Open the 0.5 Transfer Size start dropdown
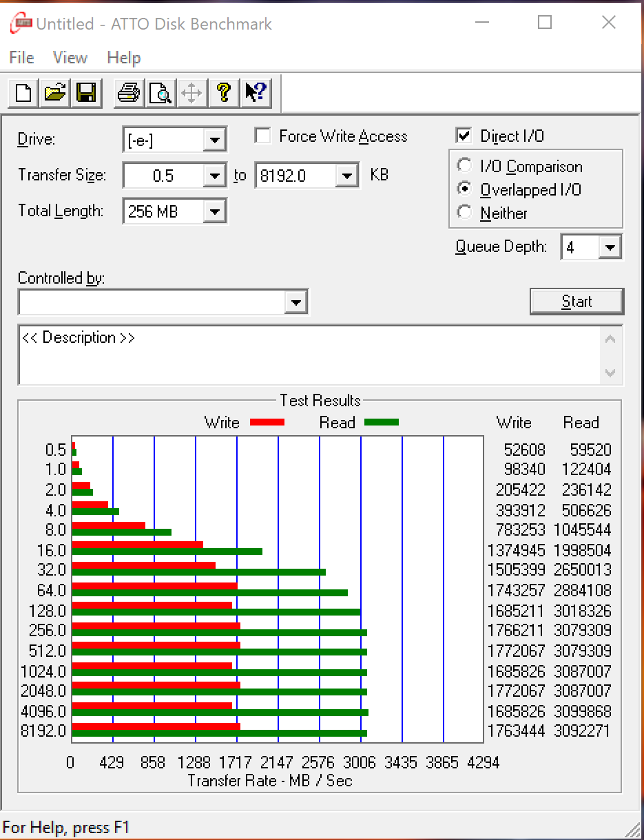 click(216, 176)
